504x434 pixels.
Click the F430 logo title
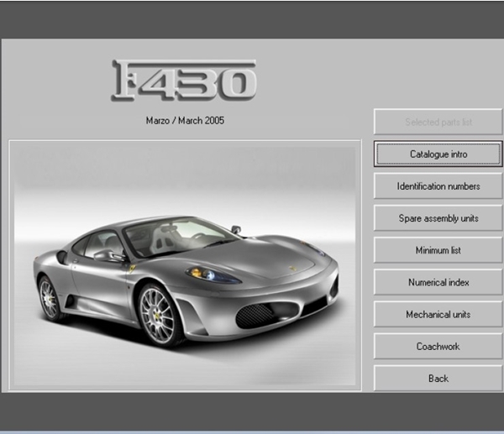click(x=184, y=81)
